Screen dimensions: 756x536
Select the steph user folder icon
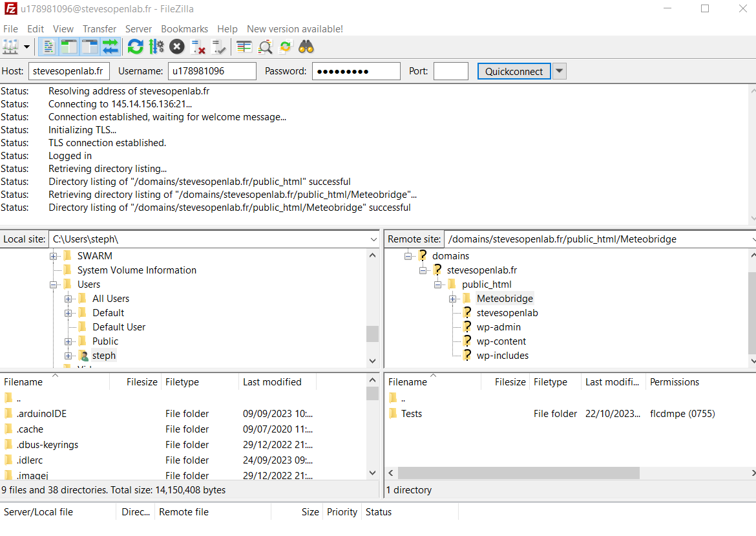84,356
